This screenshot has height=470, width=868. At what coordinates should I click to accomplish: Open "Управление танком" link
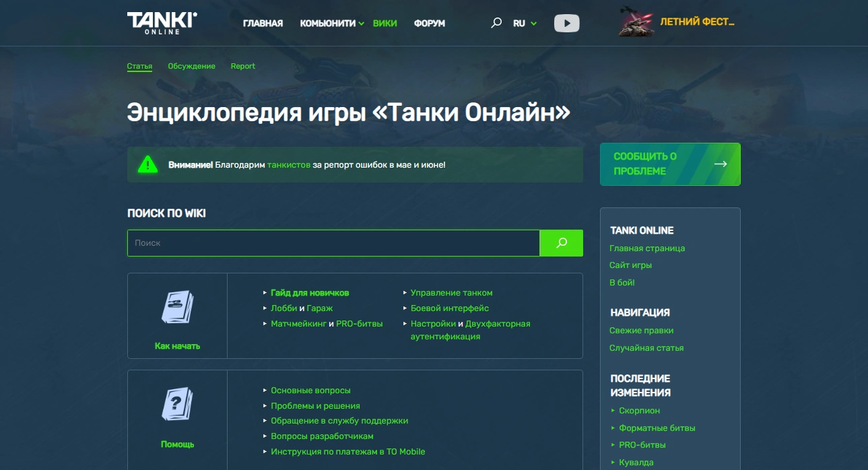452,293
